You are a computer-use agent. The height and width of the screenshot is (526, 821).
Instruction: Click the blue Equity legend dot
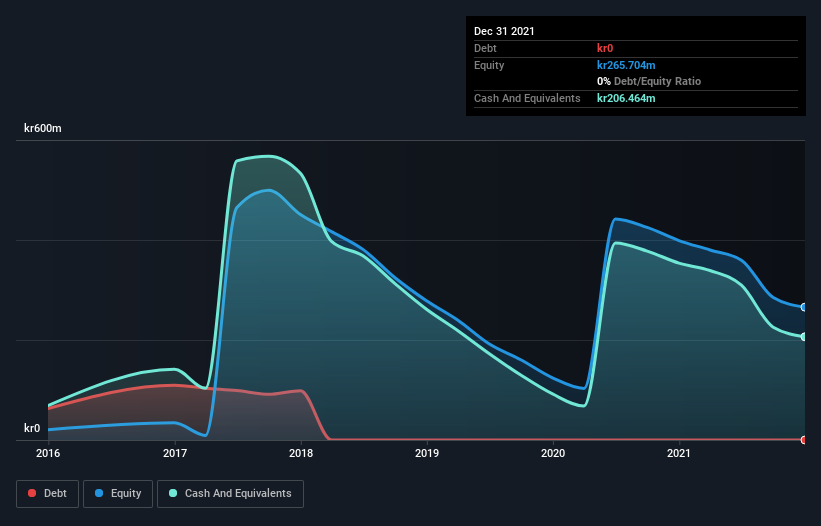(x=99, y=493)
